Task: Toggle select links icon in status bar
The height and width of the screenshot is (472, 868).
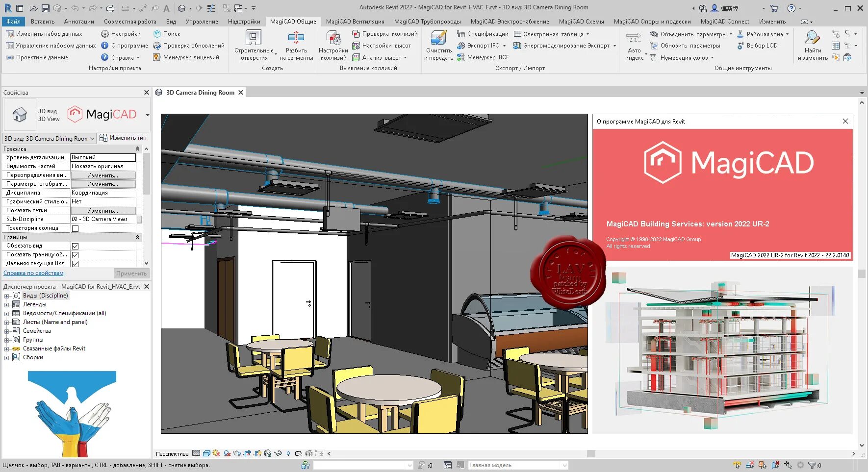Action: point(737,465)
